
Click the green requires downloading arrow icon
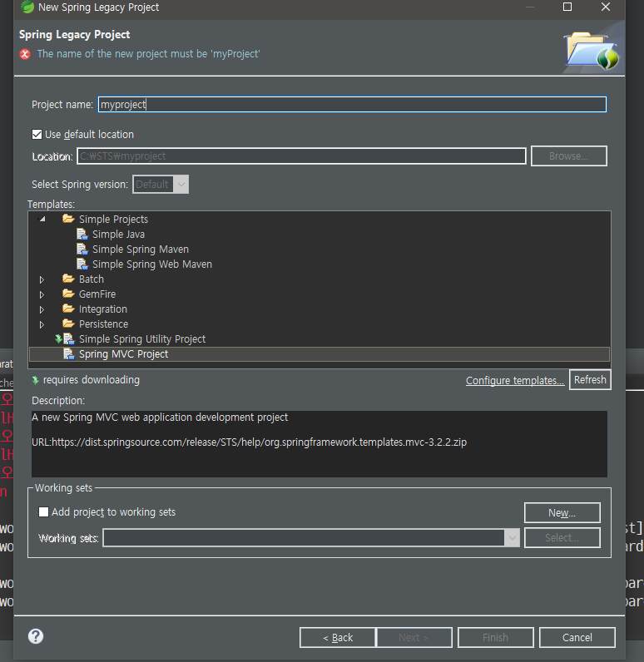(36, 380)
